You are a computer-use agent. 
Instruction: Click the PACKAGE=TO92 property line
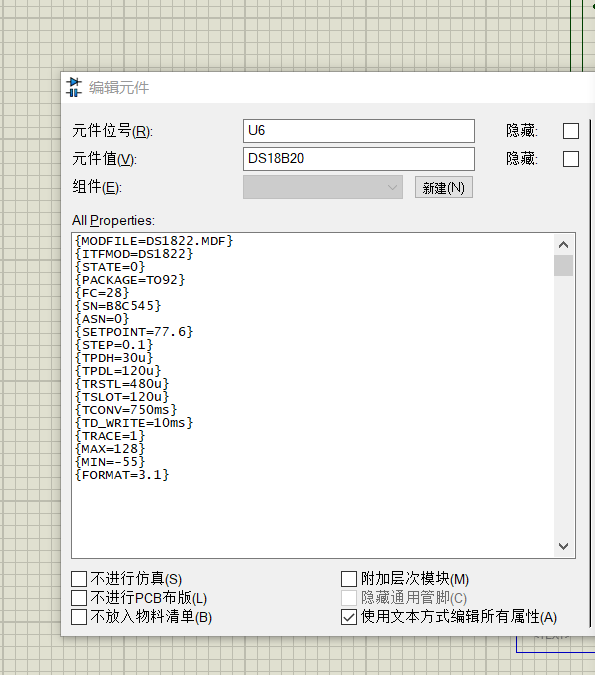pos(130,280)
